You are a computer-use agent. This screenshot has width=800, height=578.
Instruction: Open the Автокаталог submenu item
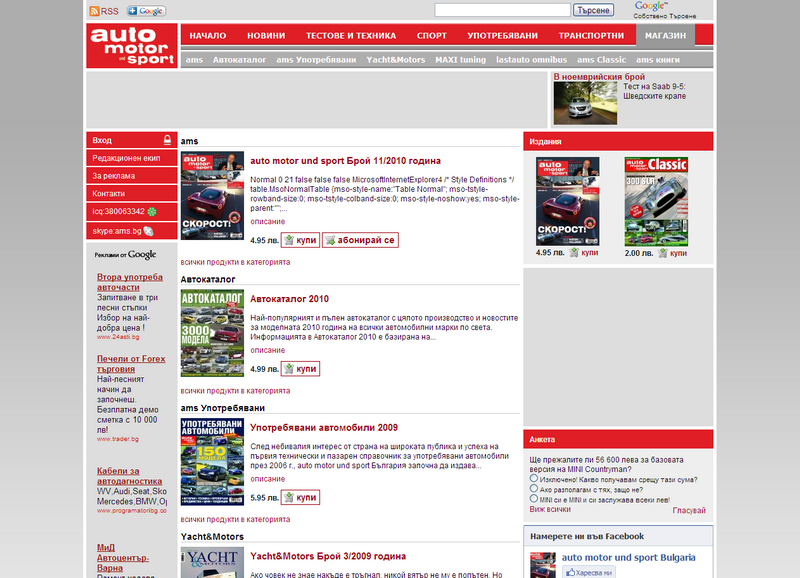[x=239, y=60]
